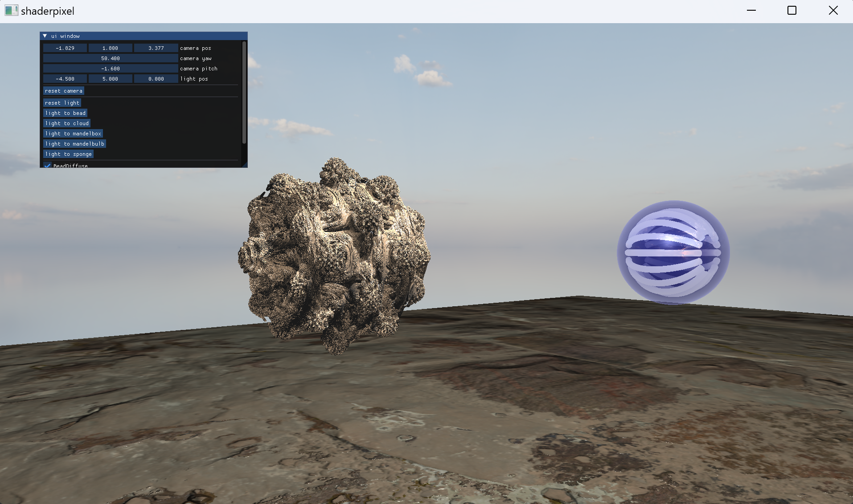Click the camera pos Y field 1.800
853x504 pixels.
[x=111, y=48]
